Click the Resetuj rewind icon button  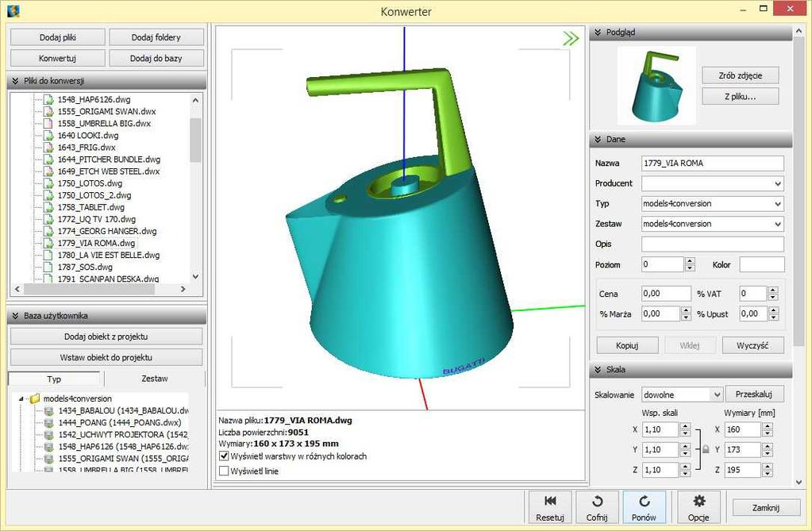point(550,507)
